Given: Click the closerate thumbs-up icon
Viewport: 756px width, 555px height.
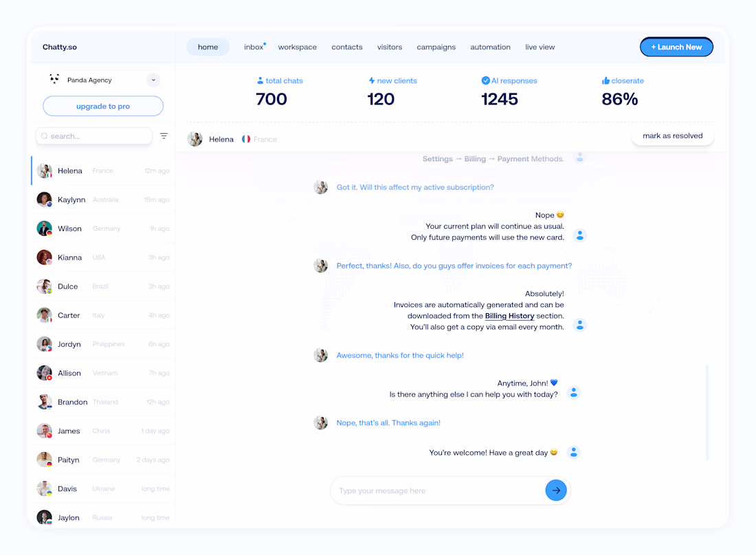Looking at the screenshot, I should tap(605, 80).
